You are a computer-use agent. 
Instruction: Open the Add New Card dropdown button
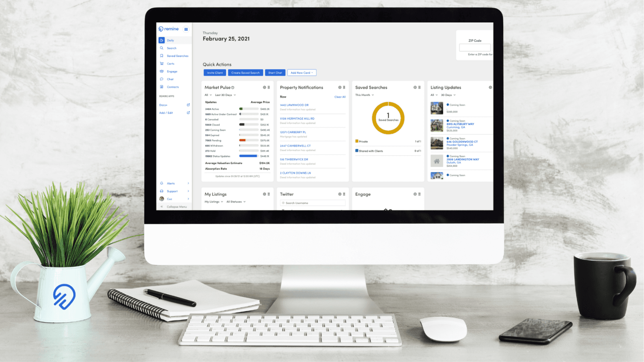point(302,73)
